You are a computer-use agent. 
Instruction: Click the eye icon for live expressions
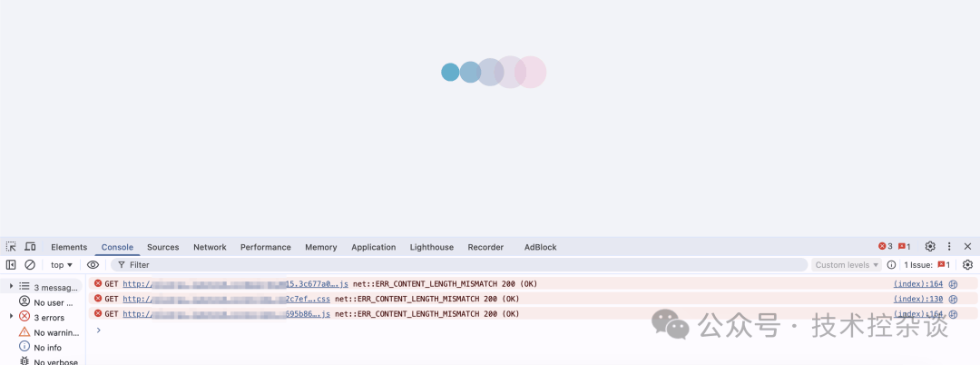(93, 265)
